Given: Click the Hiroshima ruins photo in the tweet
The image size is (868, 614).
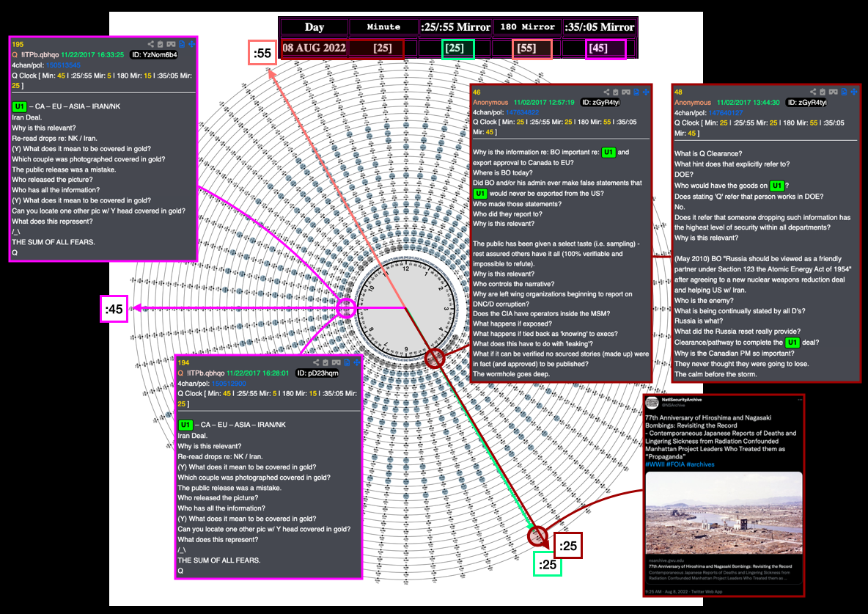Looking at the screenshot, I should click(x=724, y=513).
